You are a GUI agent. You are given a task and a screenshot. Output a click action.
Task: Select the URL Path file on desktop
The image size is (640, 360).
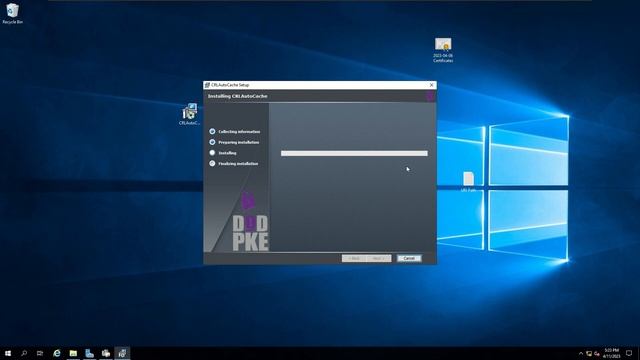tap(468, 182)
